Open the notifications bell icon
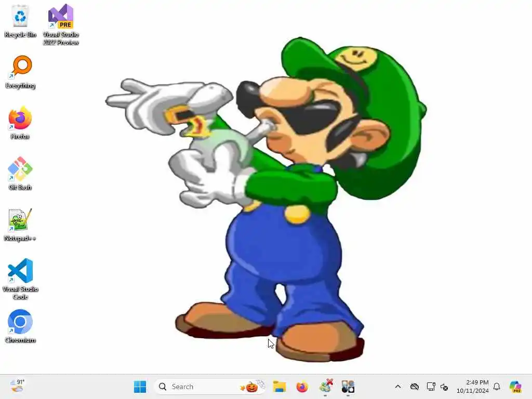Viewport: 532px width, 399px height. coord(497,387)
